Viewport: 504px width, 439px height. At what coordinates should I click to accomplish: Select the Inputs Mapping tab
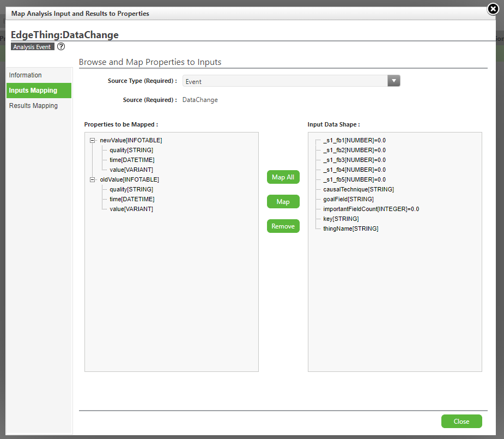(39, 91)
